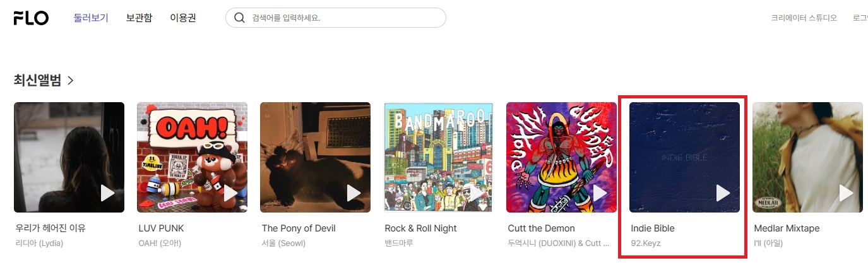Open the artist 리디아 (Lydia) link
The height and width of the screenshot is (263, 868).
[39, 243]
